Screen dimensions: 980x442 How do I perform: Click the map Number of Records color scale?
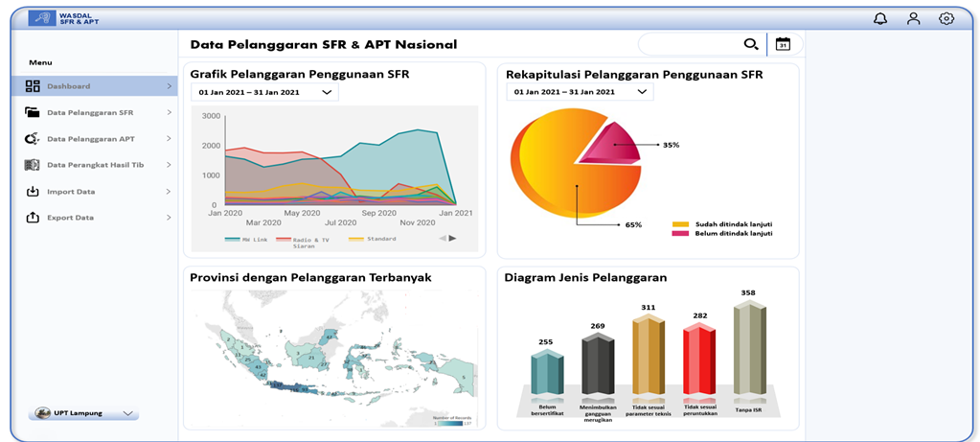448,421
